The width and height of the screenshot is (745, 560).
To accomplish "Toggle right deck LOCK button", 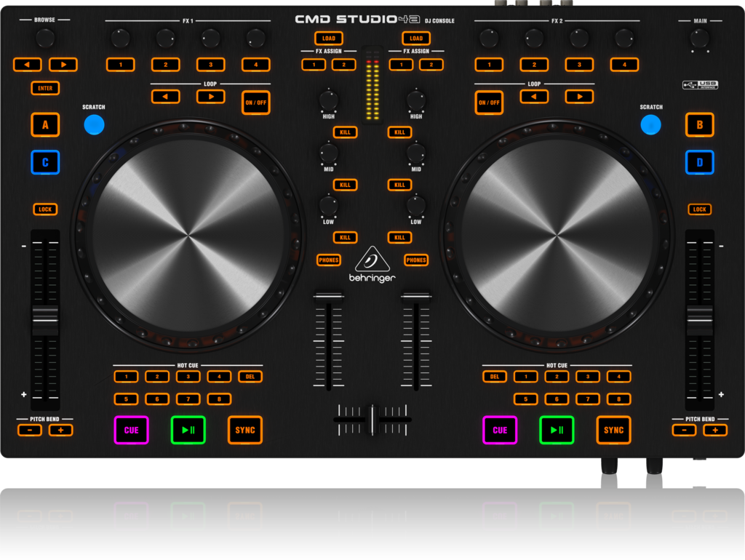I will click(700, 209).
